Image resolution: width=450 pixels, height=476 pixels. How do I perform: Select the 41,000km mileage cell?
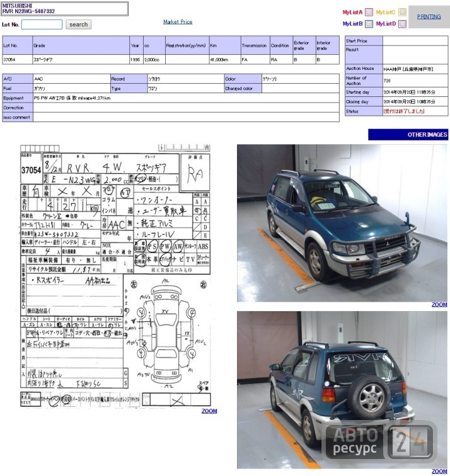coord(225,59)
